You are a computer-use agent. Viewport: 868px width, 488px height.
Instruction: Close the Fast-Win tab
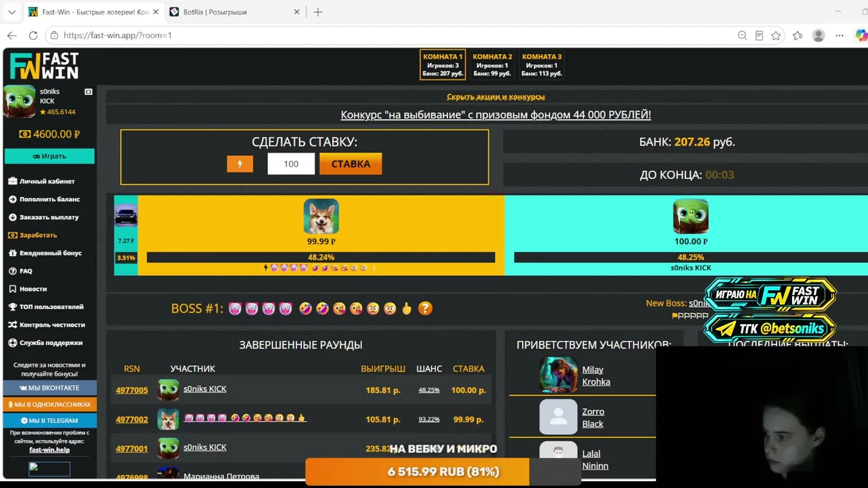(x=155, y=12)
